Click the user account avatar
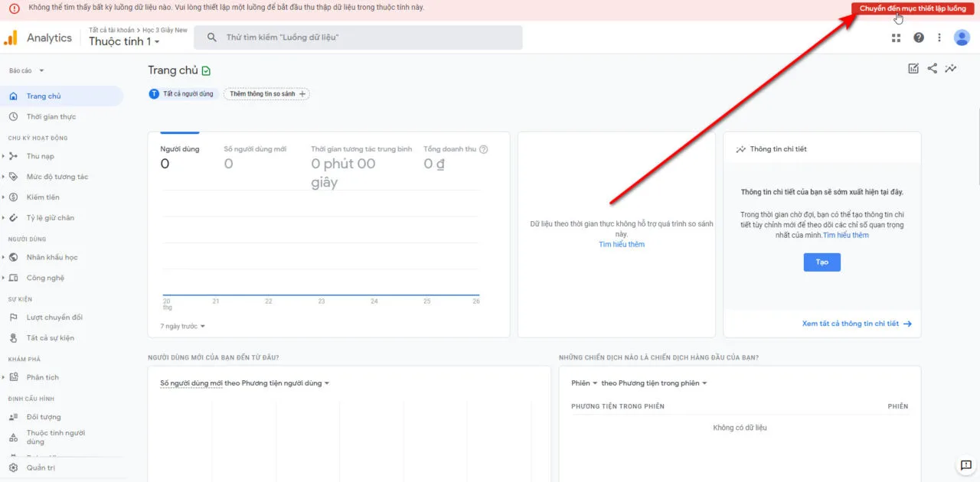The width and height of the screenshot is (980, 482). click(962, 37)
